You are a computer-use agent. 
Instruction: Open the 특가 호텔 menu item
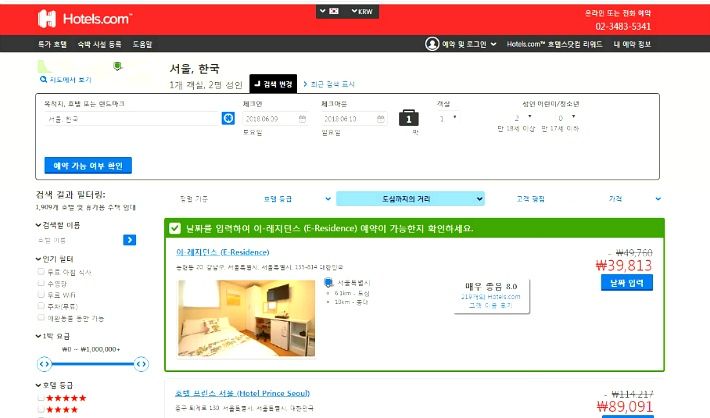coord(52,44)
